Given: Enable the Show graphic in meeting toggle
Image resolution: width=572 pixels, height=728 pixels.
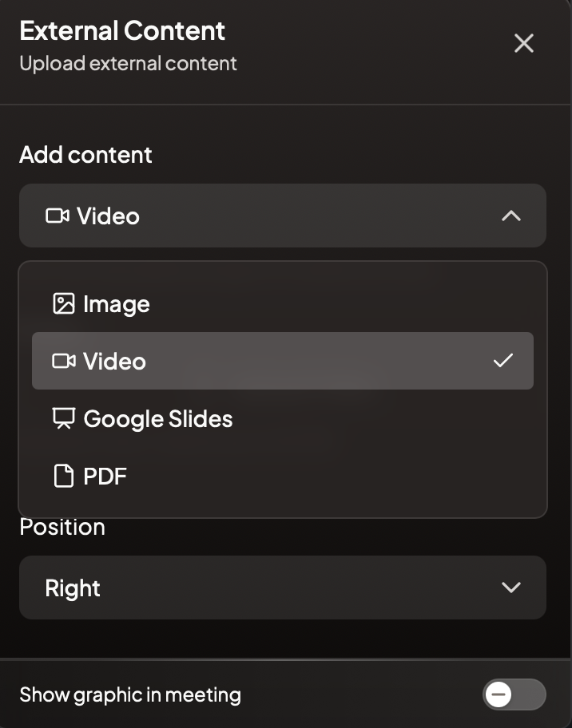Looking at the screenshot, I should pos(514,694).
